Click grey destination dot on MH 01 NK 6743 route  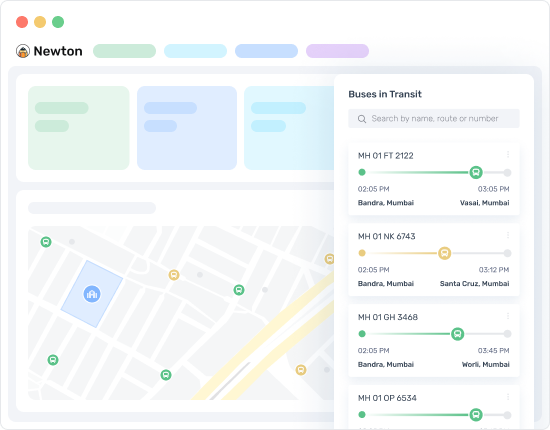pos(507,253)
